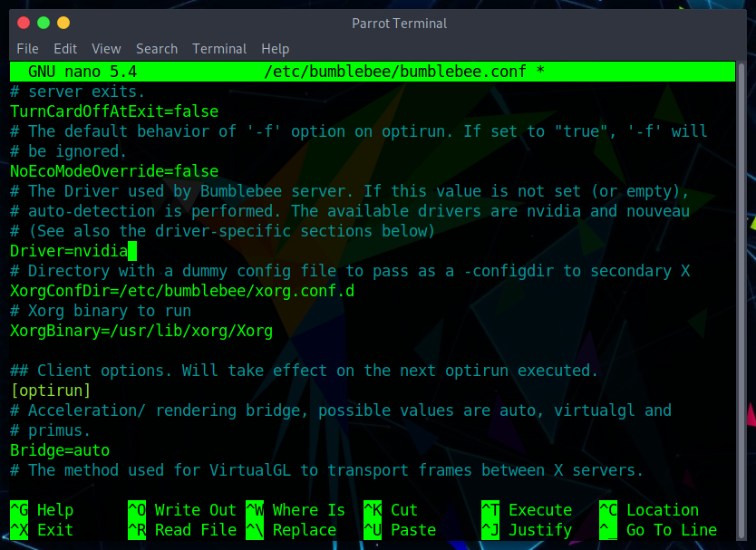Click the ^G Help shortcut in nano's footer
Viewport: 756px width, 550px height.
[x=42, y=510]
